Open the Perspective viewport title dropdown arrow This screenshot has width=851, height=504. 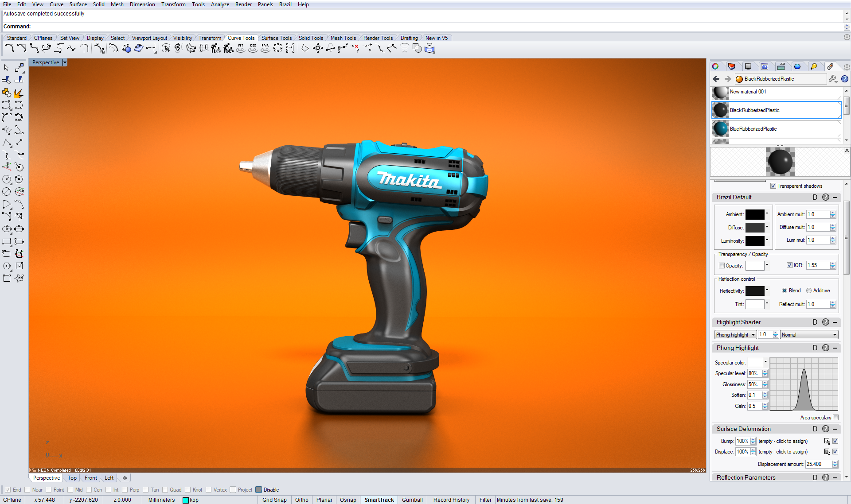pyautogui.click(x=65, y=62)
